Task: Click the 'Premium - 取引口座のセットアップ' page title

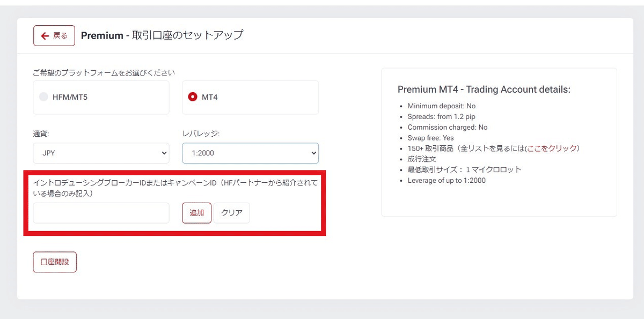Action: point(162,35)
